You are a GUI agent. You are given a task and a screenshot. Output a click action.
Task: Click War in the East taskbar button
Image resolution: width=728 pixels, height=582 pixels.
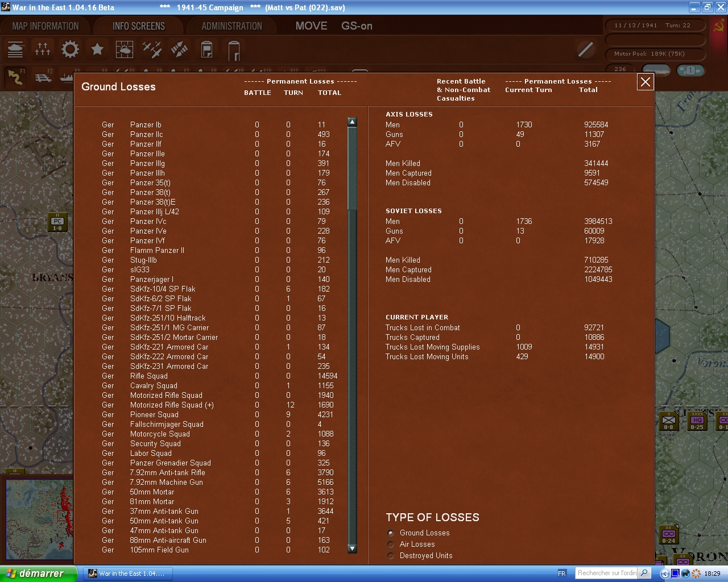(127, 573)
